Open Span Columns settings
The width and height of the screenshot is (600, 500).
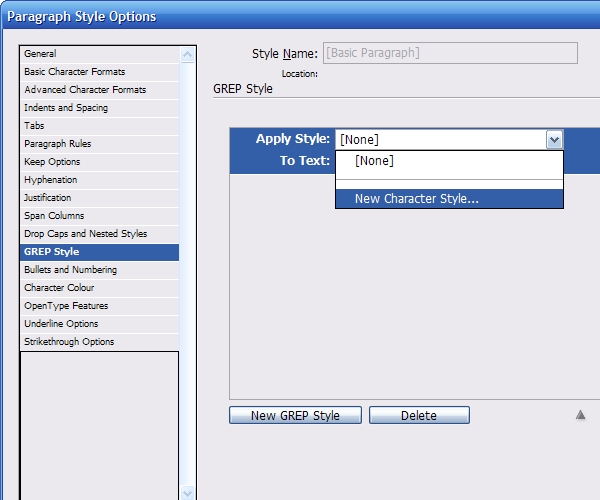pyautogui.click(x=99, y=216)
